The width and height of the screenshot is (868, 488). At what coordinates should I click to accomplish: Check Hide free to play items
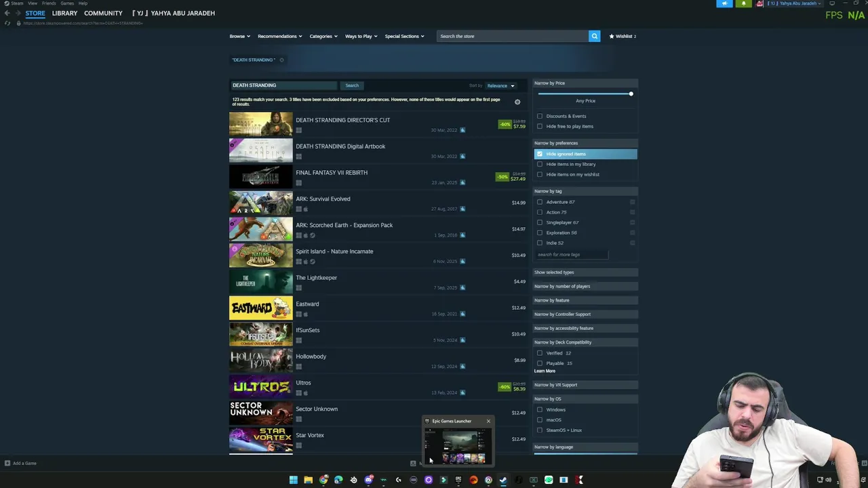[540, 126]
